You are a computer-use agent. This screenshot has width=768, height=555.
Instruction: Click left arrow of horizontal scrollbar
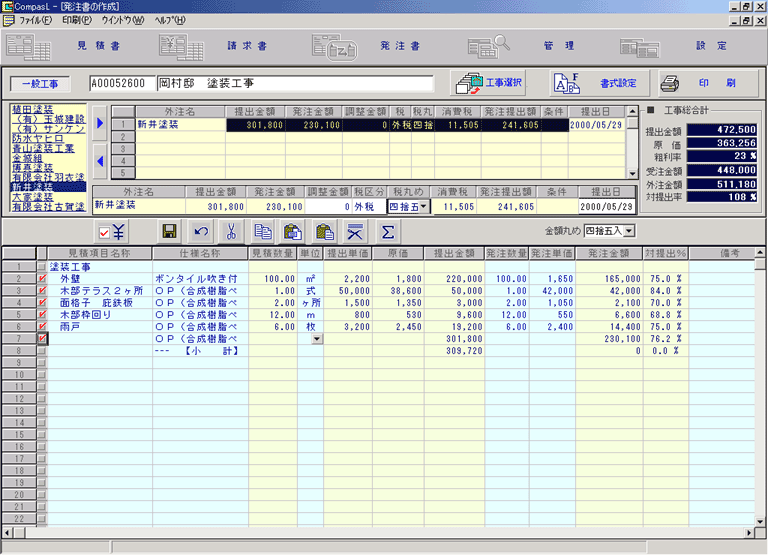7,532
